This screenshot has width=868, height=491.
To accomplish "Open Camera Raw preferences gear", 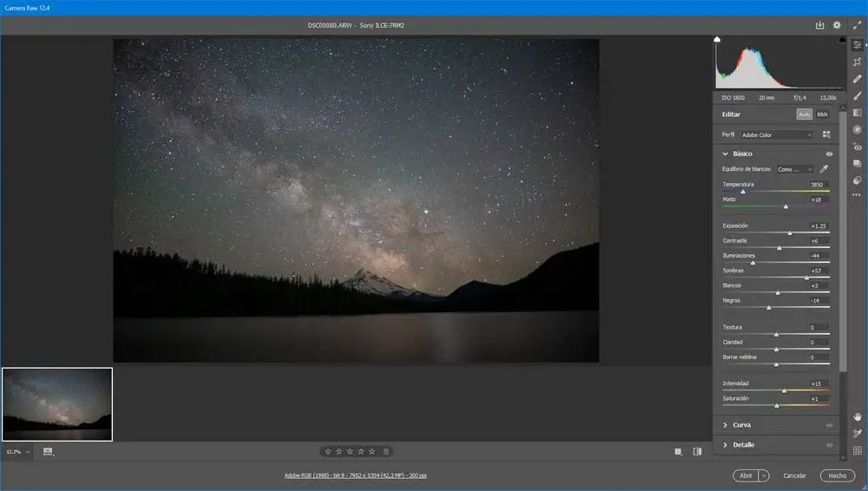I will (x=837, y=25).
